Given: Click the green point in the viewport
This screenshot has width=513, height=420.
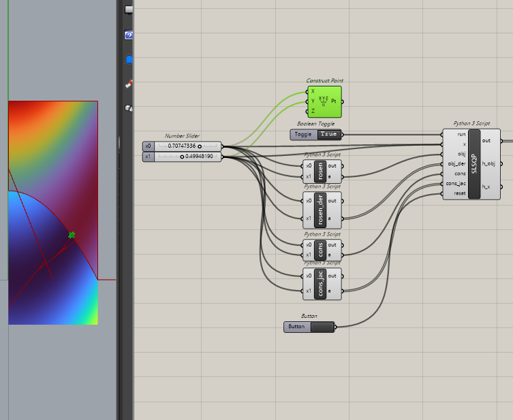Looking at the screenshot, I should click(x=72, y=235).
